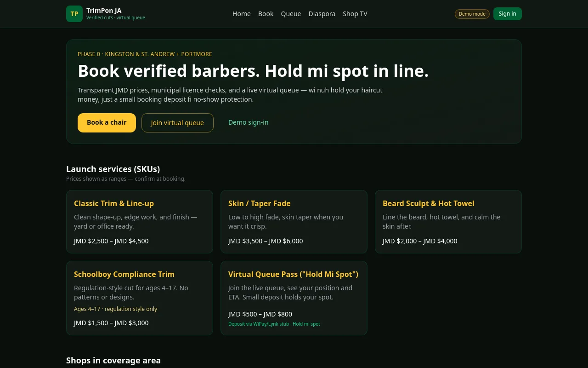Click the Sign in button

(508, 14)
